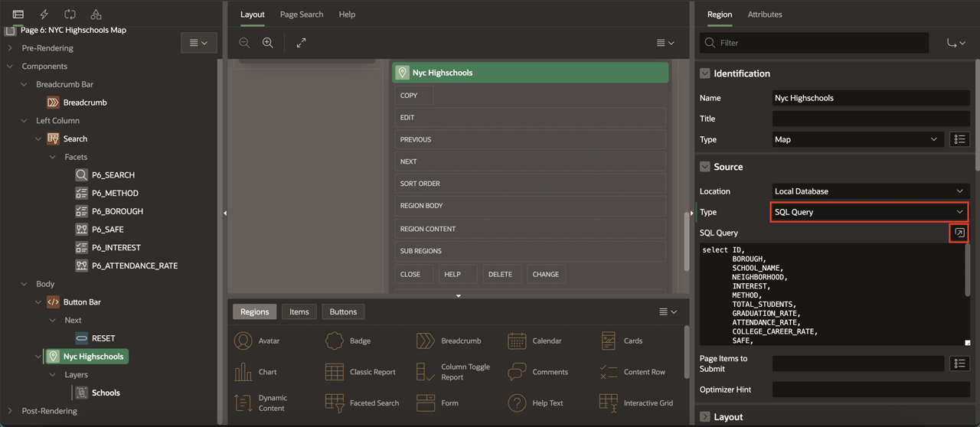Click the Buttons gallery button
This screenshot has width=980, height=427.
(343, 311)
